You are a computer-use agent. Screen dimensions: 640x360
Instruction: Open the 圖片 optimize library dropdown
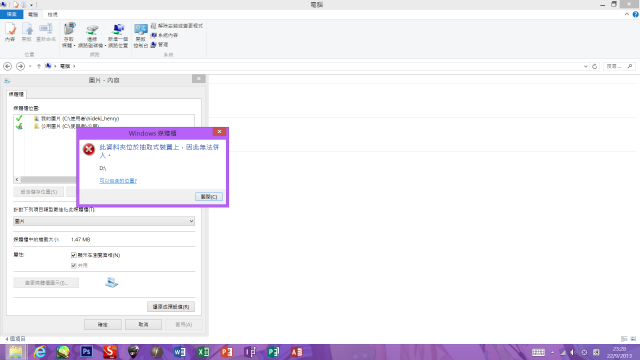coord(104,221)
